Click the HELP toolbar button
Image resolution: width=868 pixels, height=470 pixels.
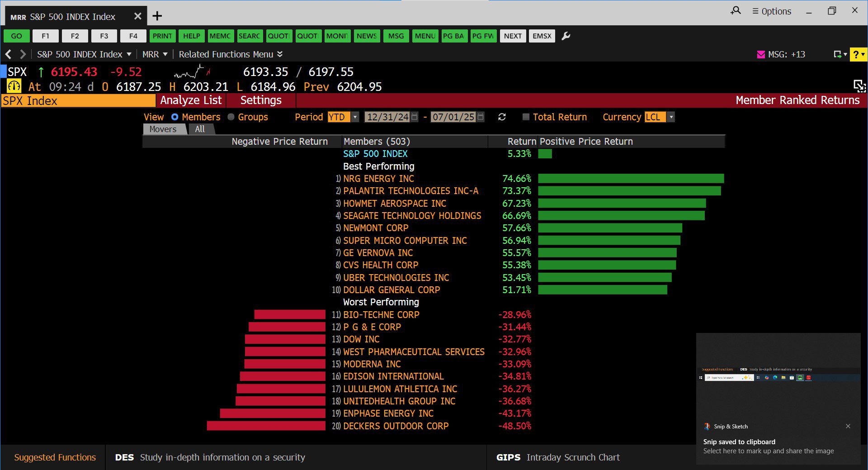pos(192,36)
